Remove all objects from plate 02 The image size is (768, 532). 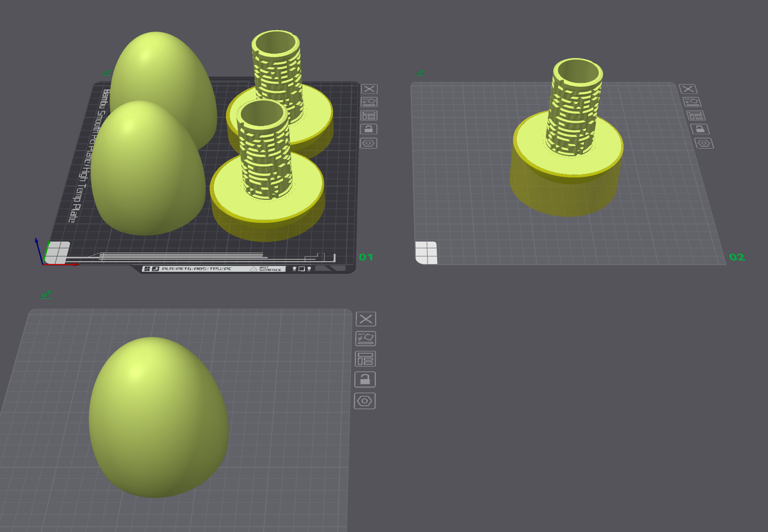tap(688, 89)
